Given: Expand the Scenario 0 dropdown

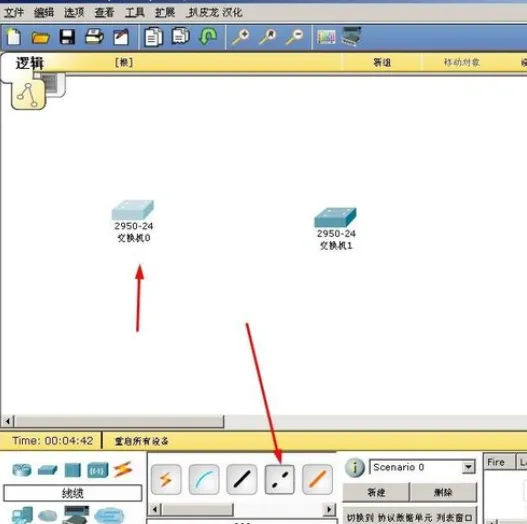Looking at the screenshot, I should (468, 467).
